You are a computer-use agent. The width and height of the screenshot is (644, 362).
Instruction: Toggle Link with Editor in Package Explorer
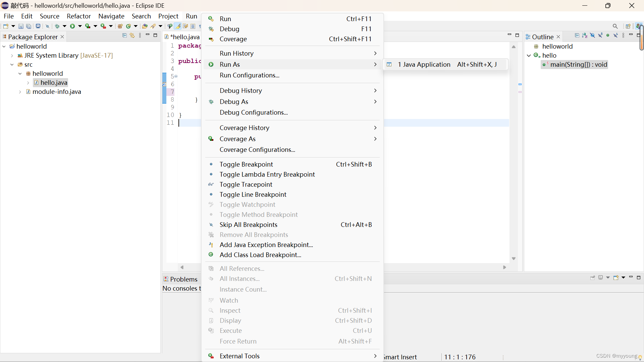(132, 35)
